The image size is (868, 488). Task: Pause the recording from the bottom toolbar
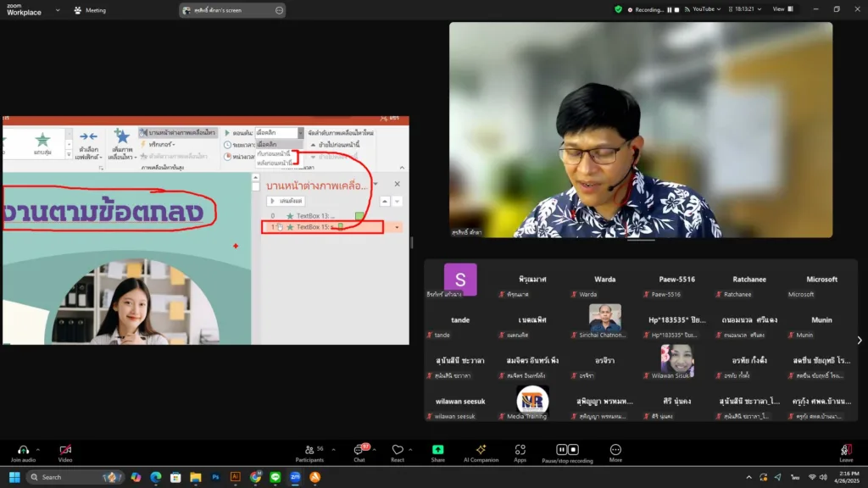pyautogui.click(x=561, y=450)
